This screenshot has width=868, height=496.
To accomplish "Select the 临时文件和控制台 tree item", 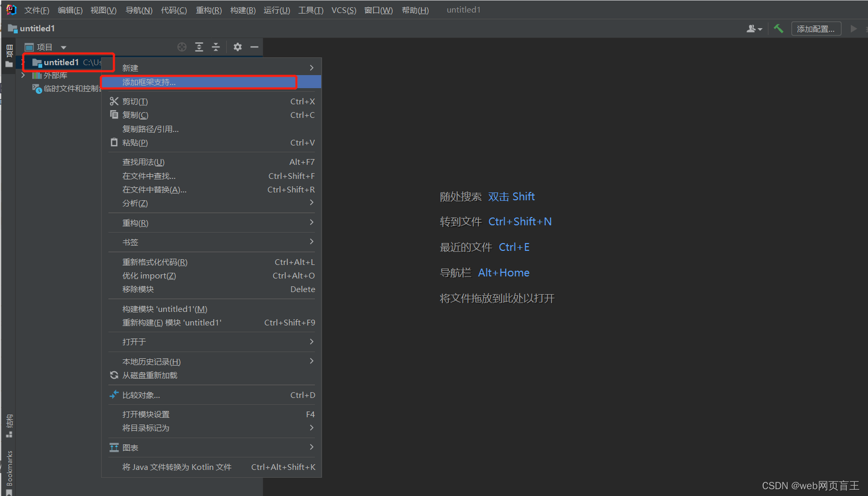I will pos(66,89).
